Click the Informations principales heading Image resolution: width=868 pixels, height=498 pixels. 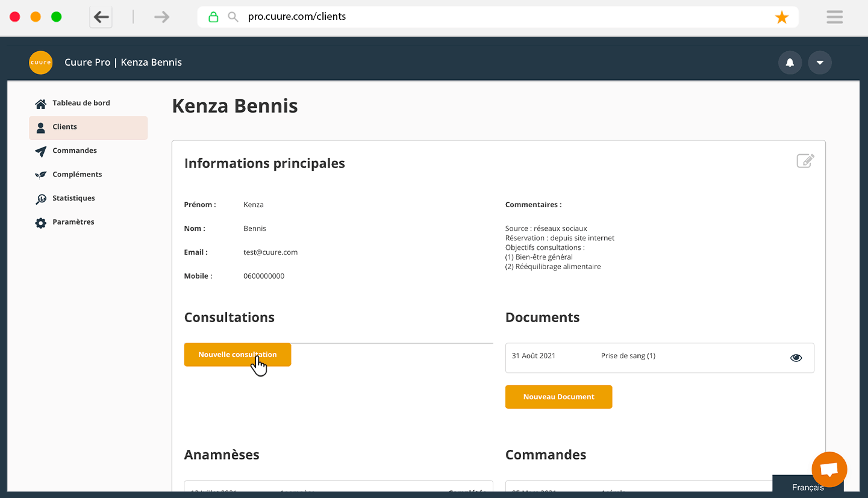[264, 163]
